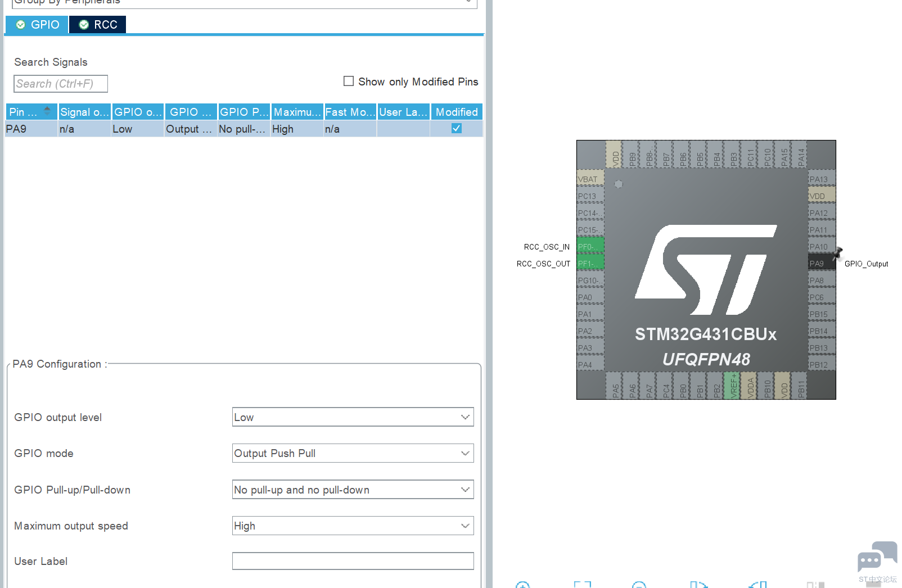The height and width of the screenshot is (588, 902).
Task: Click the GPIO_Output label beside the chip
Action: 866,264
